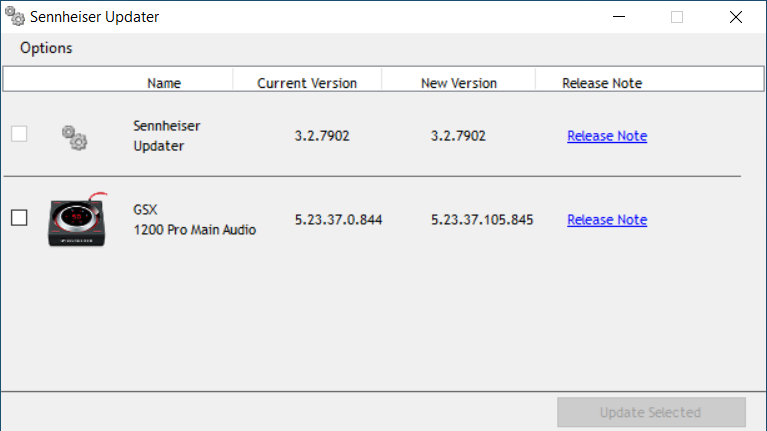The width and height of the screenshot is (767, 431).
Task: Open Release Note link for GSX 1200 Pro
Action: click(x=607, y=220)
